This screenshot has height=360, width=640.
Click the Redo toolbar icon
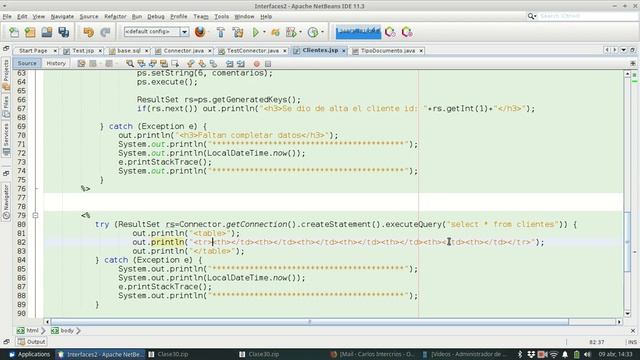[105, 32]
